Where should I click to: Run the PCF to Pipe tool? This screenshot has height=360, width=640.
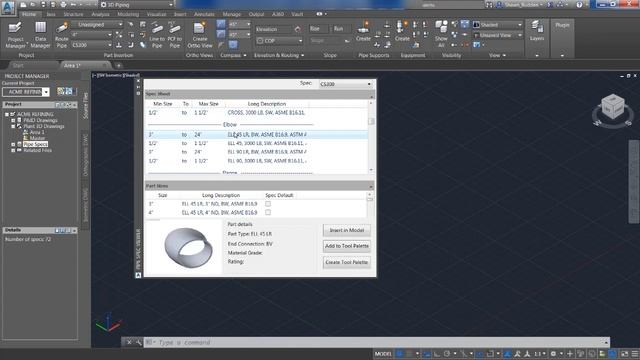click(175, 35)
